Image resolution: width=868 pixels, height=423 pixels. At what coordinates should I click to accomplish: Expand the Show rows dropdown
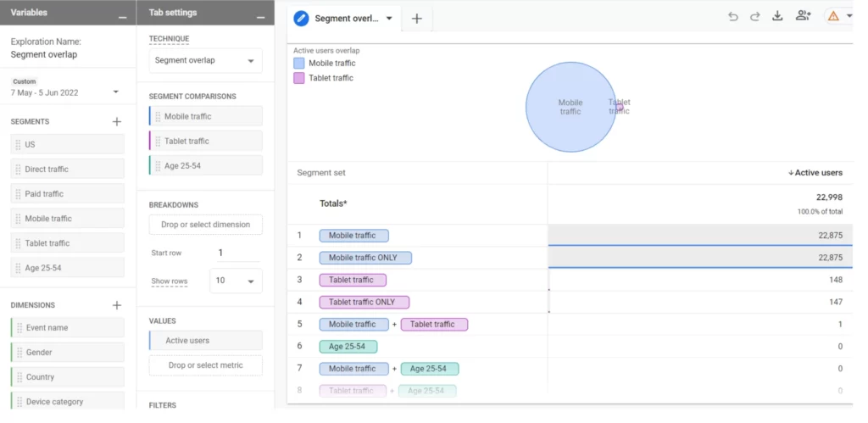235,281
